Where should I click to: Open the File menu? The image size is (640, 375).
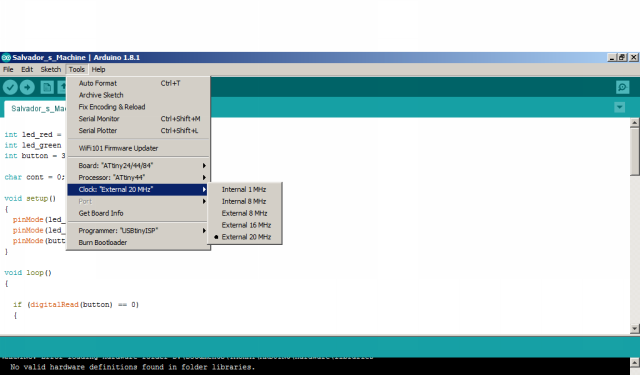(x=8, y=69)
